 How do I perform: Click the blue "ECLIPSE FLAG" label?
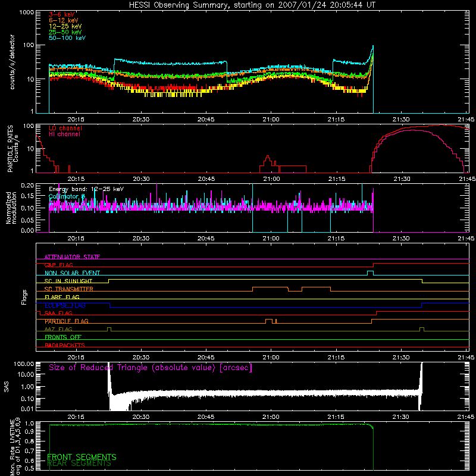tap(65, 305)
